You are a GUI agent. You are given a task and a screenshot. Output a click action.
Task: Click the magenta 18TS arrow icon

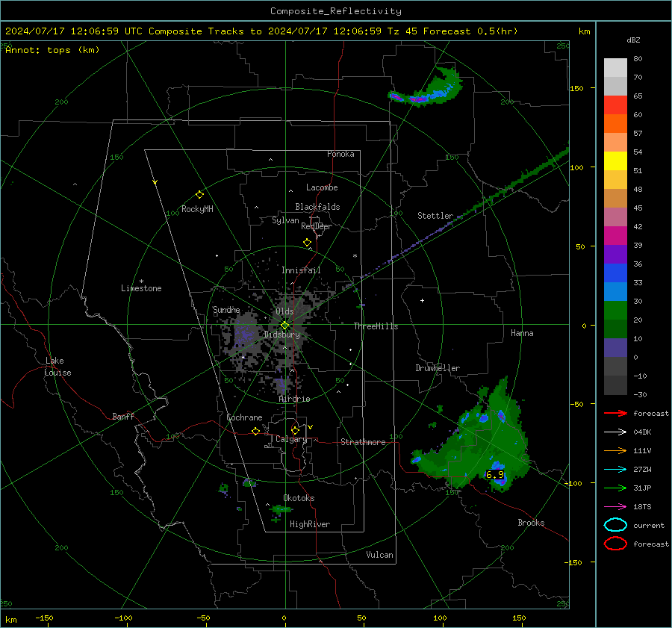615,507
